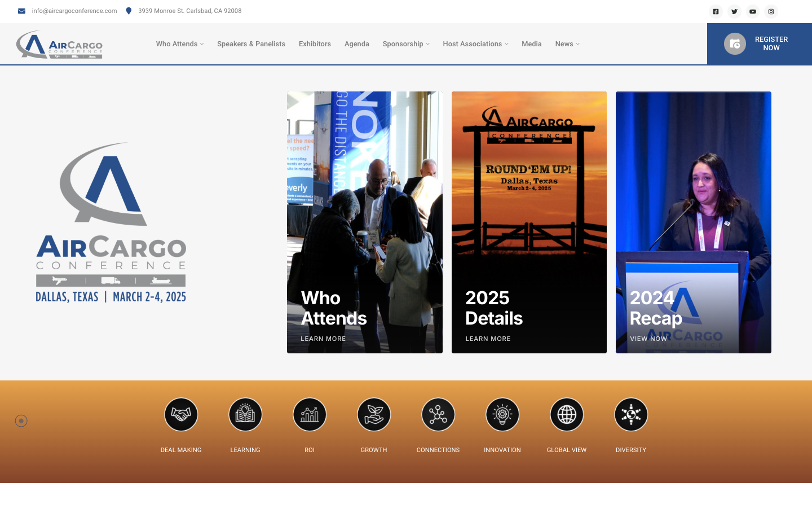Click the location pin icon
Screen dimensions: 812x508
129,11
